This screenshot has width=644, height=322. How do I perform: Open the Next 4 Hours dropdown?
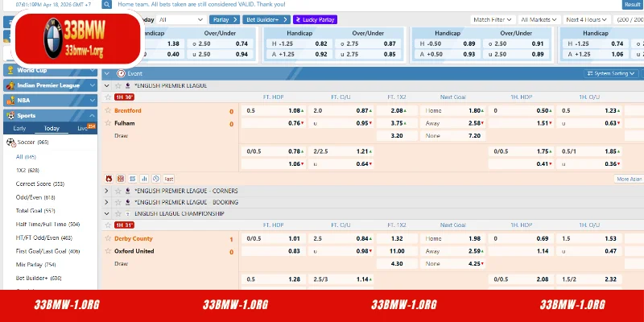click(586, 19)
